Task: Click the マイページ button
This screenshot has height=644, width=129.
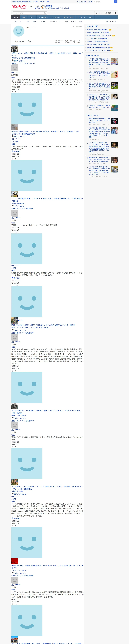Action: click(x=99, y=13)
